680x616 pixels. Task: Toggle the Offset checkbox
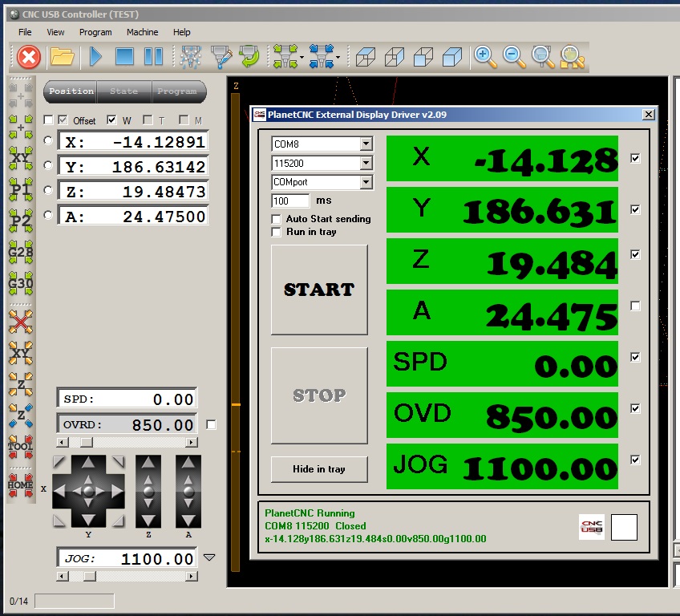(x=63, y=120)
